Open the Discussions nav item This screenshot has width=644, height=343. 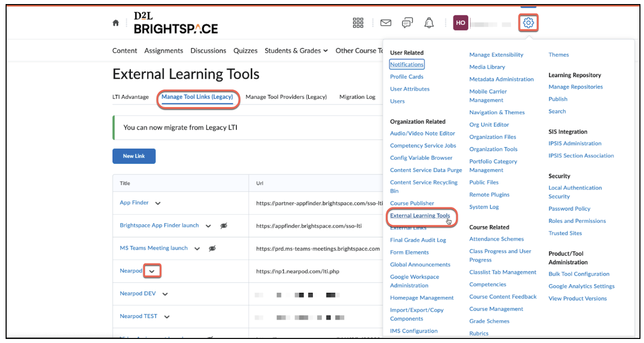point(208,51)
